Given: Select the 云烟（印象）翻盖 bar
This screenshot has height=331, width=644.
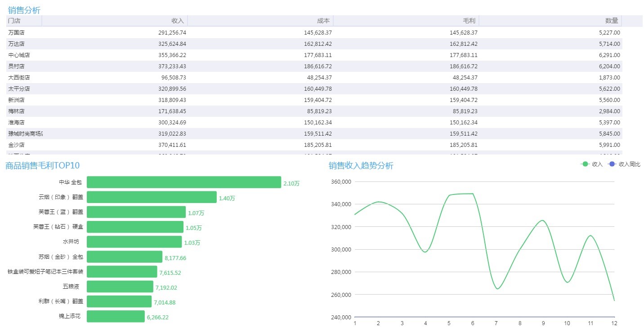Looking at the screenshot, I should tap(152, 197).
